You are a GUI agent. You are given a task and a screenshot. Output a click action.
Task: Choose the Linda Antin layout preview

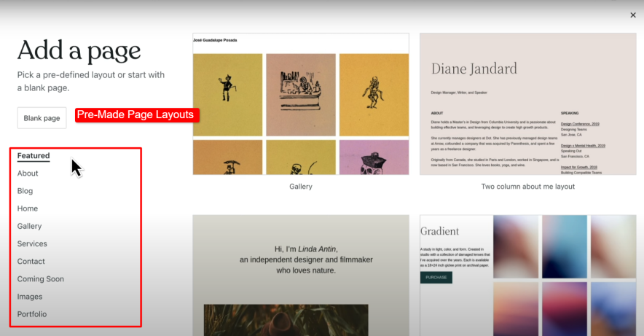point(301,276)
